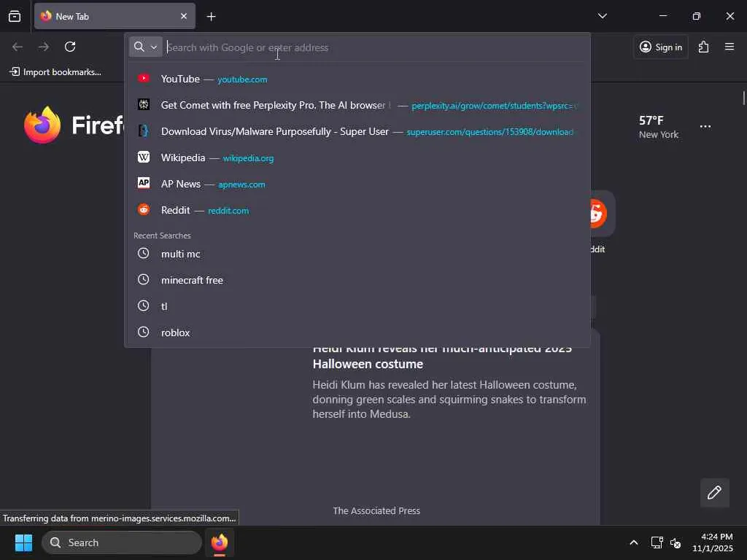Click clock icon beside roblox
Image resolution: width=747 pixels, height=560 pixels.
[x=144, y=332]
